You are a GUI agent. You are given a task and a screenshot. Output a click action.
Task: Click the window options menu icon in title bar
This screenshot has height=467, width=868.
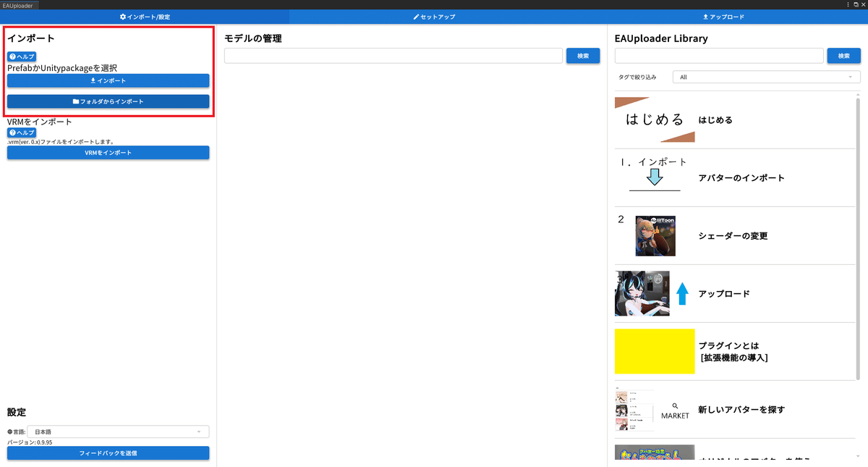coord(848,4)
